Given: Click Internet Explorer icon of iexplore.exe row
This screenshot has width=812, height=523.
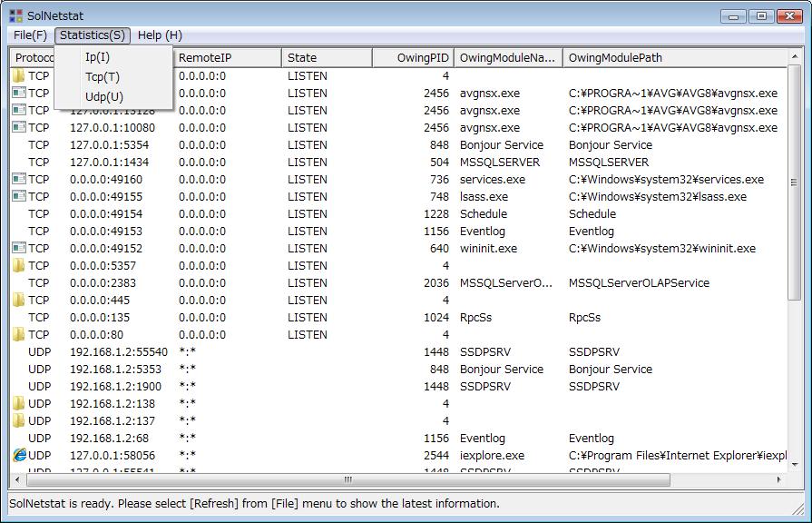Looking at the screenshot, I should tap(19, 455).
